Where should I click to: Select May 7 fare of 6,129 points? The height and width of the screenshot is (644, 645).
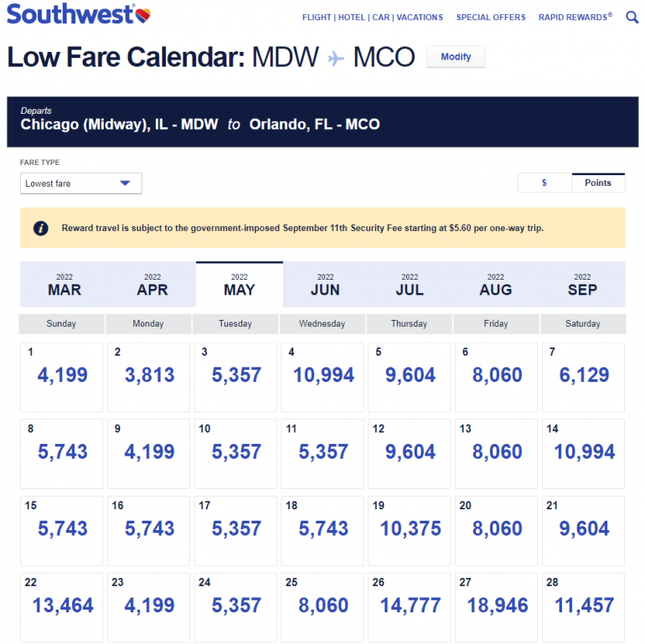(584, 376)
